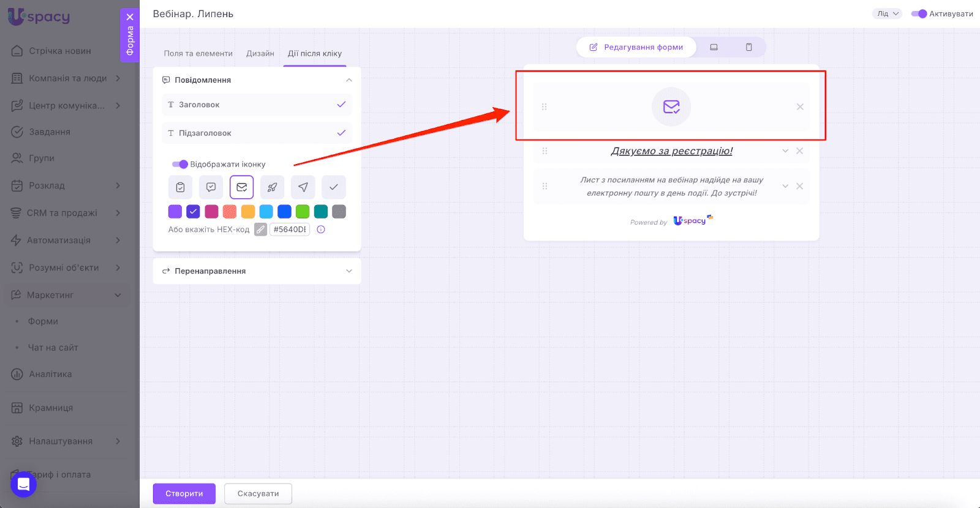
Task: Open 'Завдання' in the sidebar
Action: click(50, 132)
